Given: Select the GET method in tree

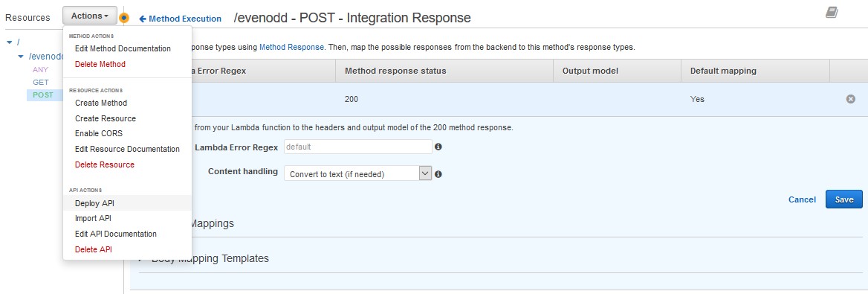Looking at the screenshot, I should point(40,82).
